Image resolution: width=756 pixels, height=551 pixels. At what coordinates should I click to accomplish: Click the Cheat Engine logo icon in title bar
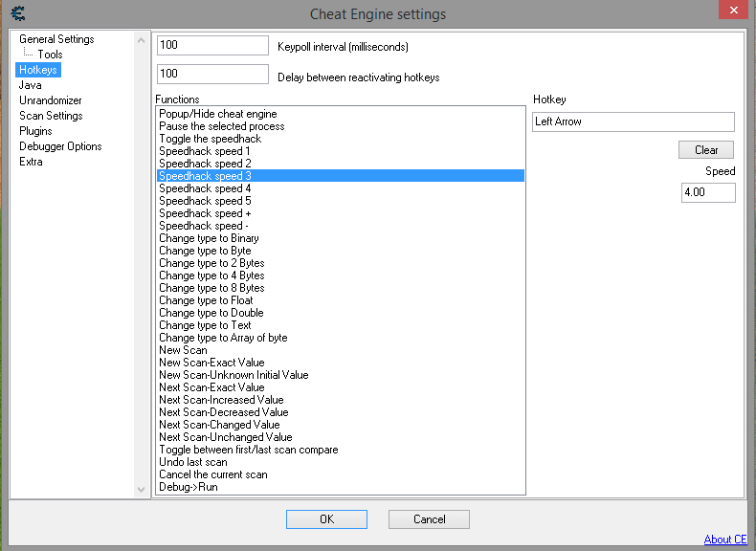click(x=18, y=13)
